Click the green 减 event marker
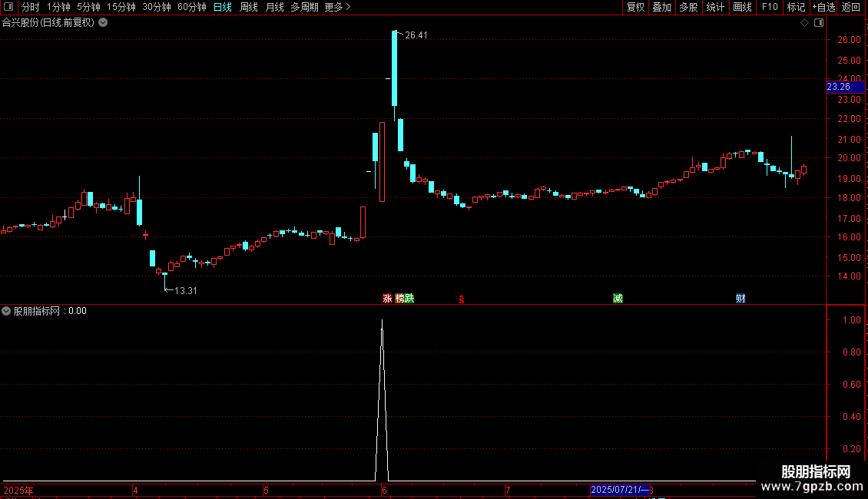Screen dimensions: 868x499 (x=618, y=298)
